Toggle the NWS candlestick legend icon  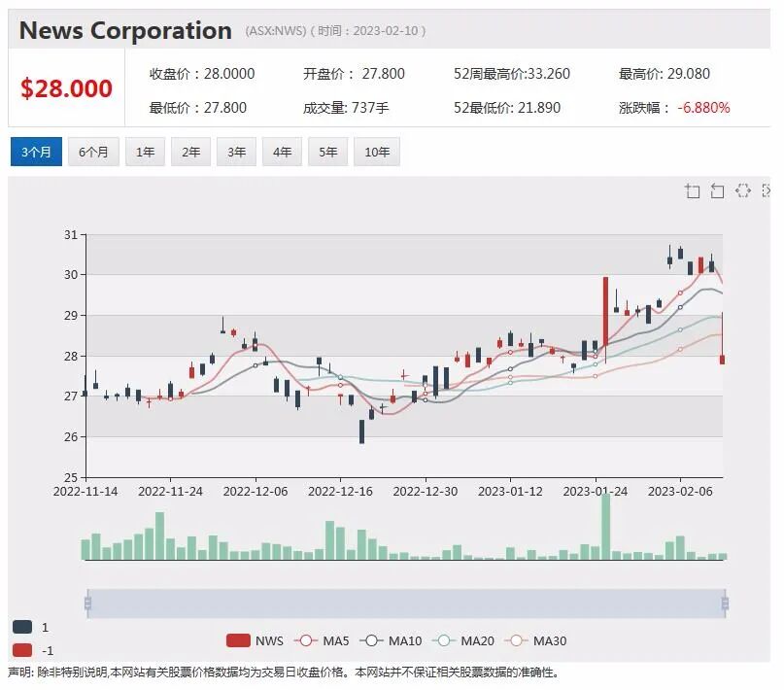click(x=238, y=640)
